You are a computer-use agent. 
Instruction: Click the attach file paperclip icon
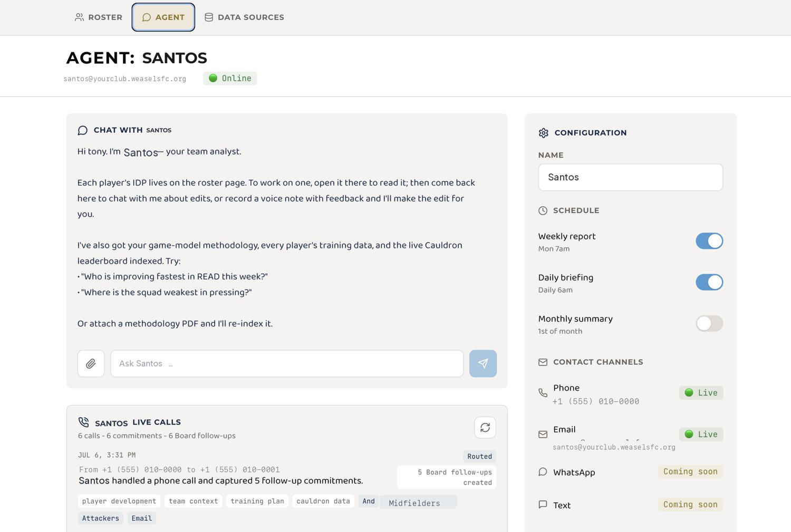tap(91, 364)
